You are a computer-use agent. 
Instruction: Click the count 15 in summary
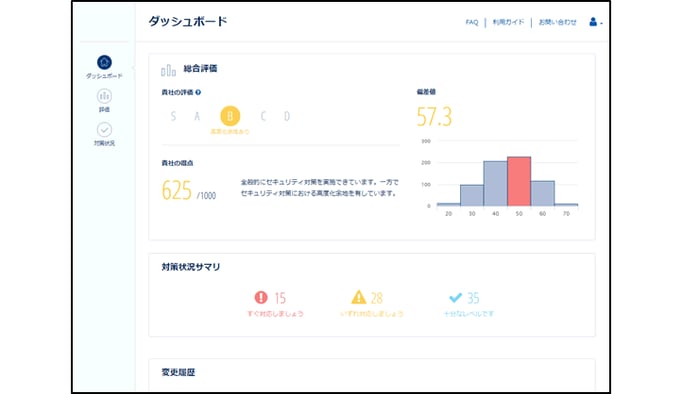pyautogui.click(x=280, y=298)
